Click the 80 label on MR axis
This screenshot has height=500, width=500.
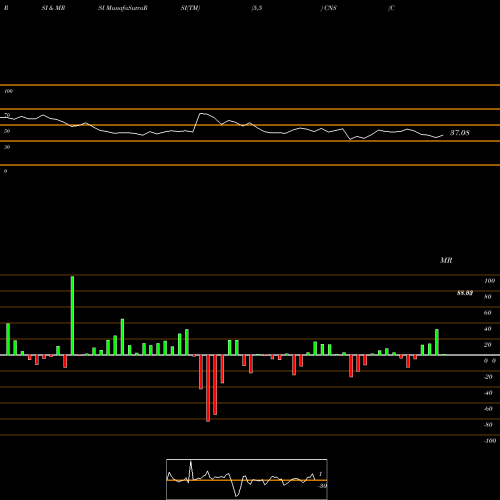tap(488, 297)
